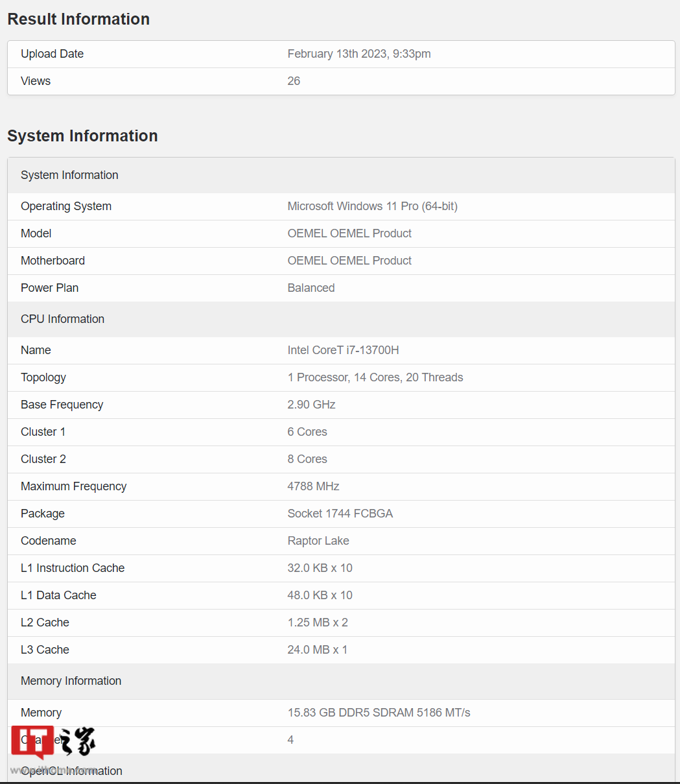The width and height of the screenshot is (680, 784).
Task: Select the CPU name Intel CoreT i7-13700H
Action: click(344, 350)
